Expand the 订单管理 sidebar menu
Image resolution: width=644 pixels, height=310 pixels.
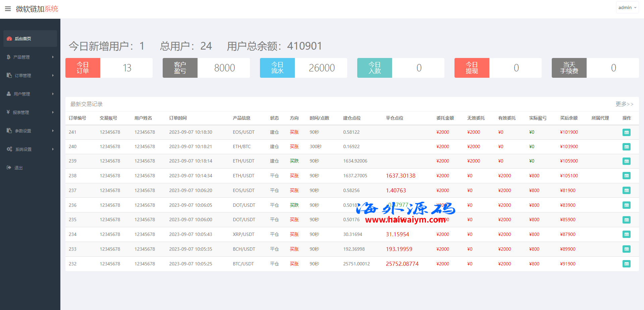[30, 75]
